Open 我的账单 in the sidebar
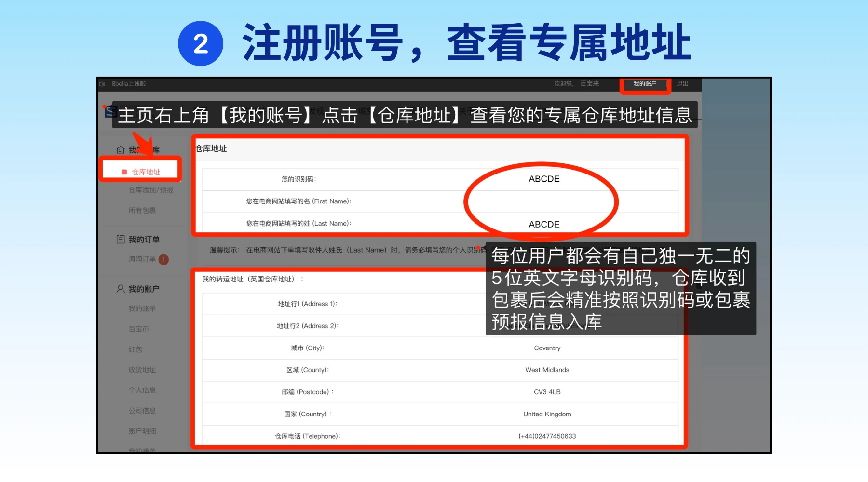 [x=142, y=308]
